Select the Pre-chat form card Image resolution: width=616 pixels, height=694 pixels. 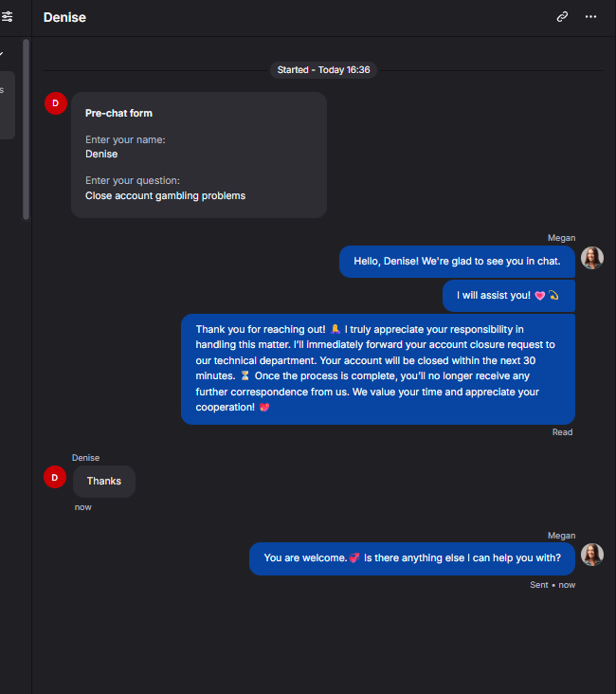(x=199, y=155)
